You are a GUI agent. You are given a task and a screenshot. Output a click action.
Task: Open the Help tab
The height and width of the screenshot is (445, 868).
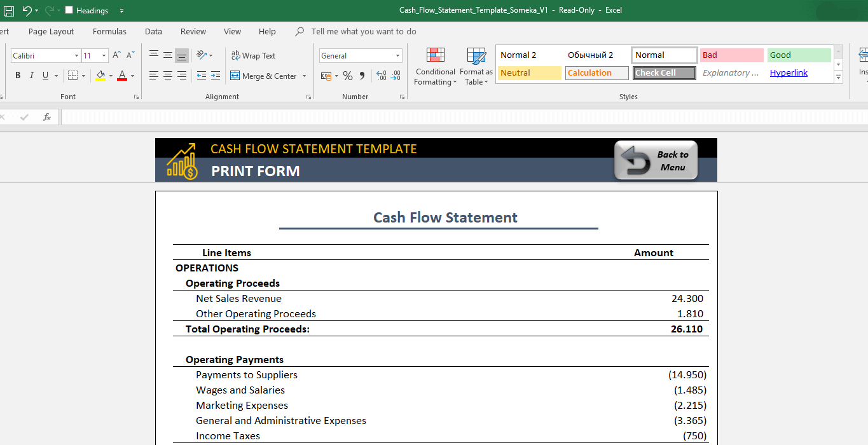[x=267, y=31]
